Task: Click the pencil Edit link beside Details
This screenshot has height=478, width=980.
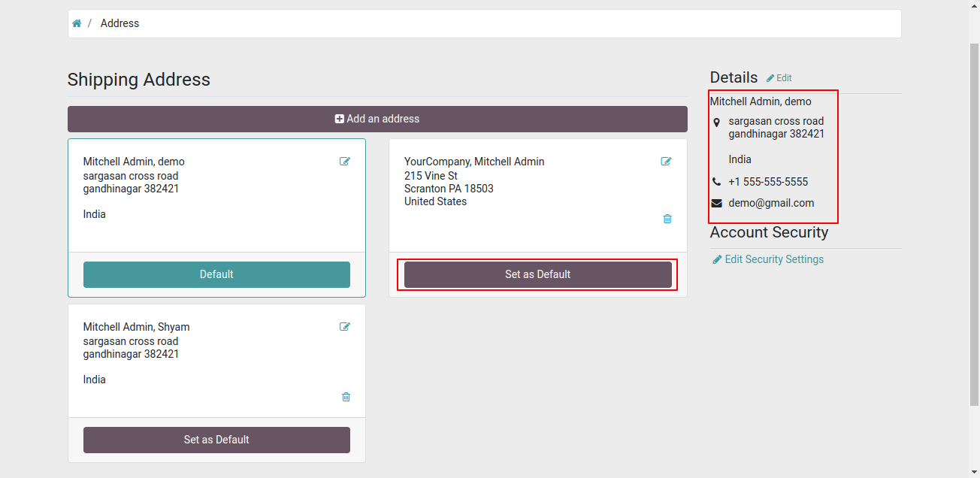Action: click(779, 78)
